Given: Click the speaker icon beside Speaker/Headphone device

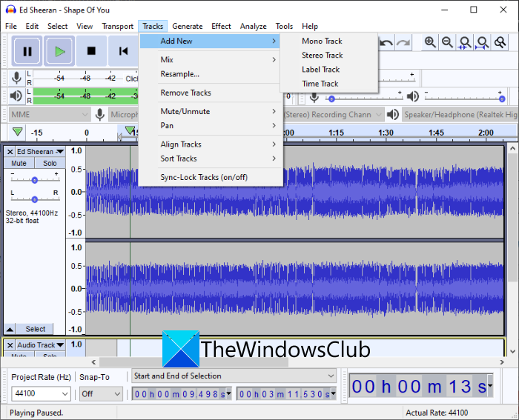Looking at the screenshot, I should pos(393,115).
